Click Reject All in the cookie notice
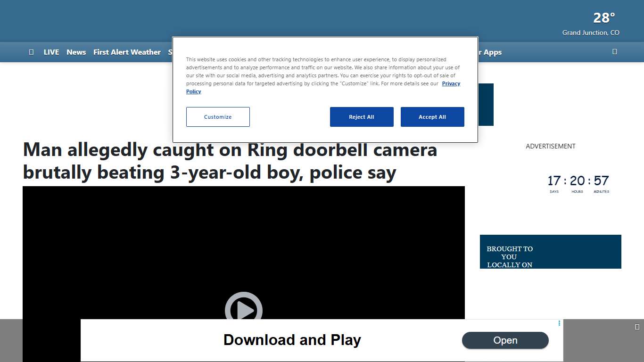Viewport: 644px width, 362px height. tap(362, 116)
